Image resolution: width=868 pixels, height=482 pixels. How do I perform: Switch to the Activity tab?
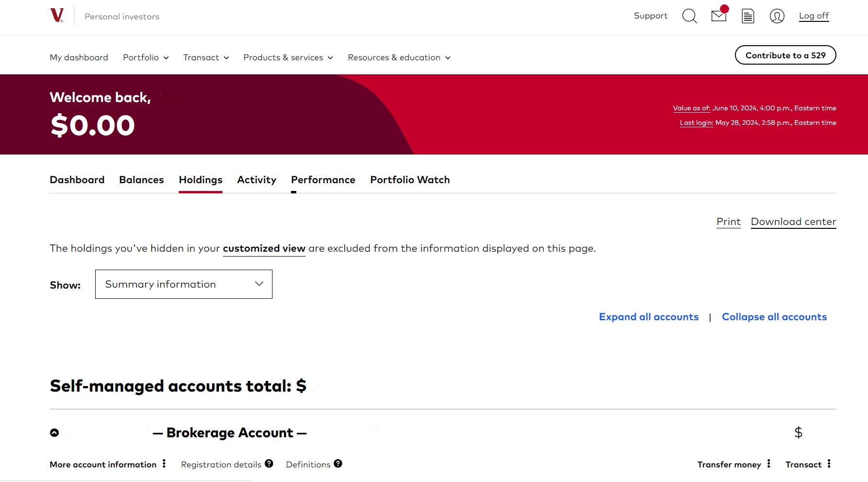[x=256, y=180]
